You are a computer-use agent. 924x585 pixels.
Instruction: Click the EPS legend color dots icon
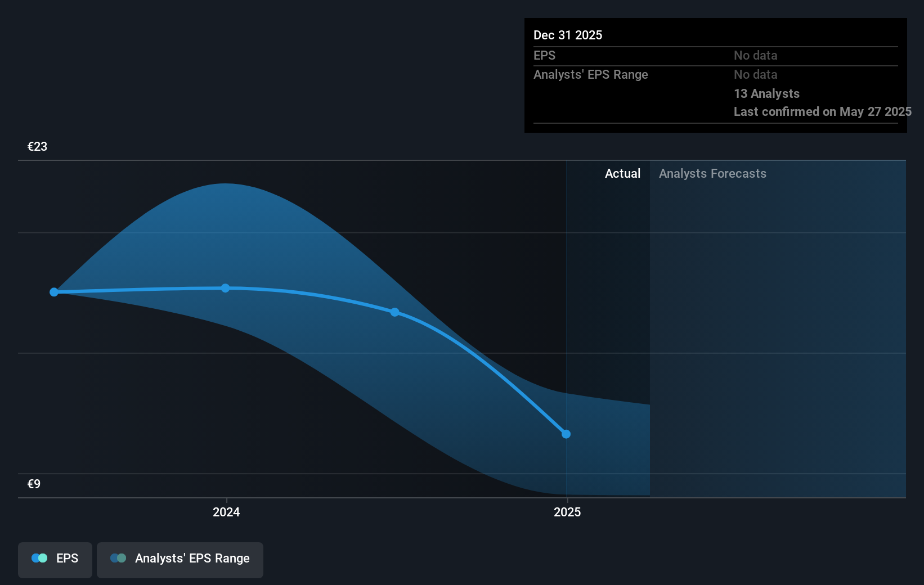pos(39,558)
